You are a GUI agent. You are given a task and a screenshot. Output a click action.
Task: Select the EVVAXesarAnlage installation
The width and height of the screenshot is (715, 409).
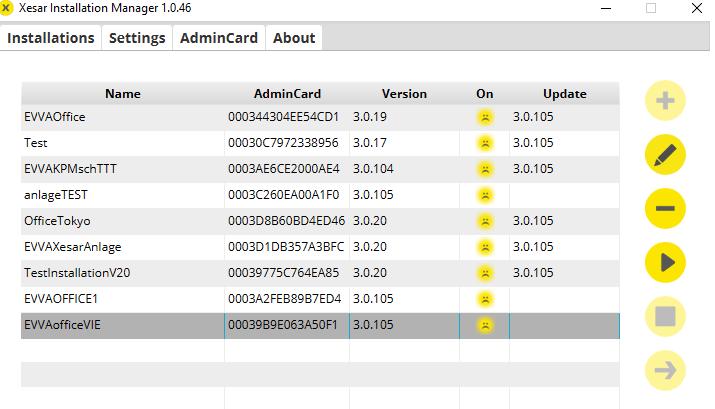pyautogui.click(x=73, y=247)
